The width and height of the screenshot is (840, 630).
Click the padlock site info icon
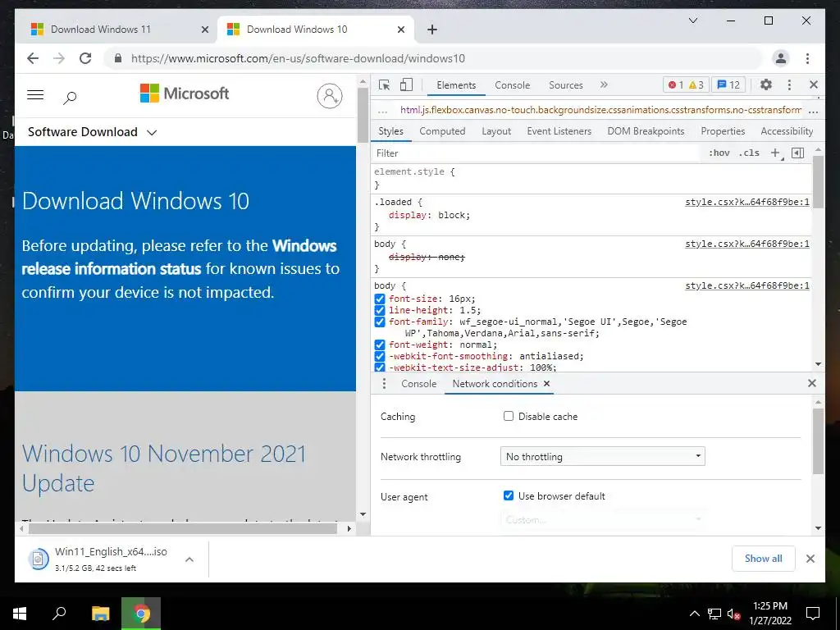(x=118, y=58)
